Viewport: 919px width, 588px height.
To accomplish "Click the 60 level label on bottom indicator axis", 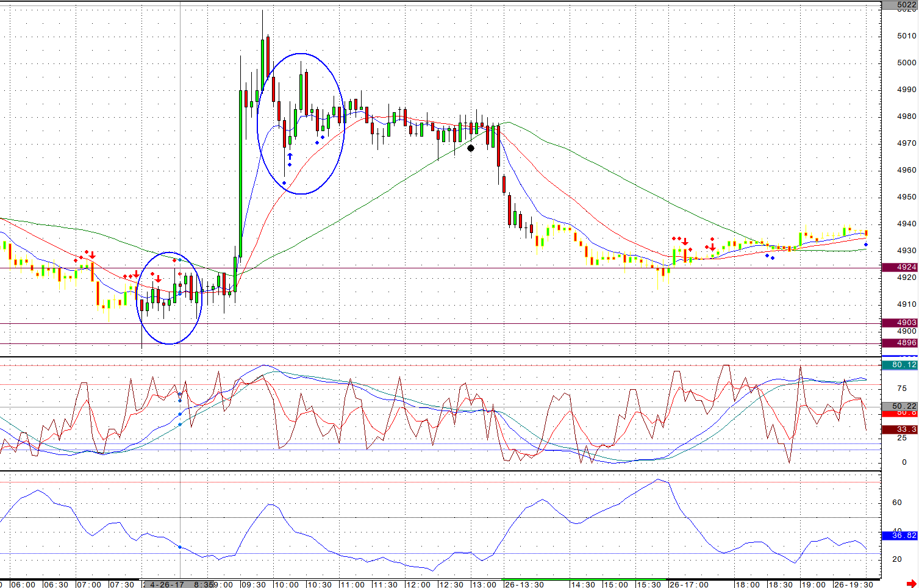I will tap(897, 503).
